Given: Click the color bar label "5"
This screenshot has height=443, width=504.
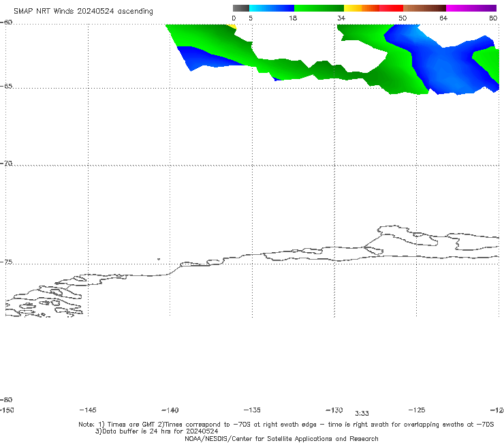Looking at the screenshot, I should (x=251, y=18).
